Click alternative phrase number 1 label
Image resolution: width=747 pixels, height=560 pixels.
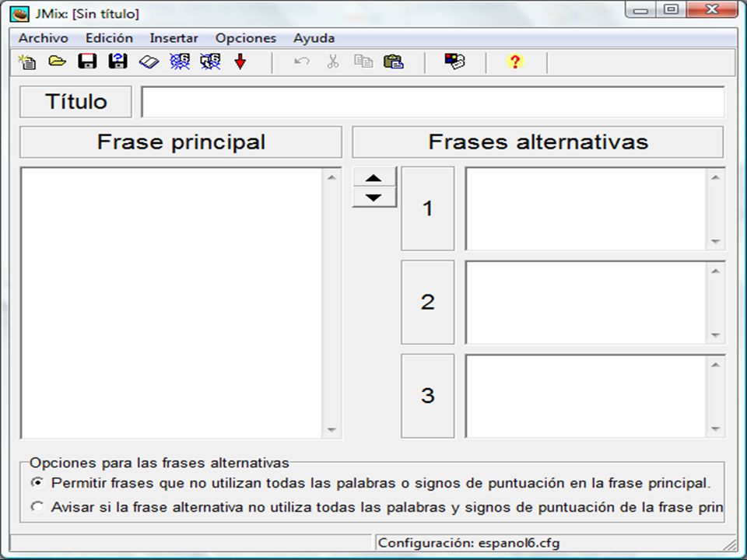coord(428,208)
